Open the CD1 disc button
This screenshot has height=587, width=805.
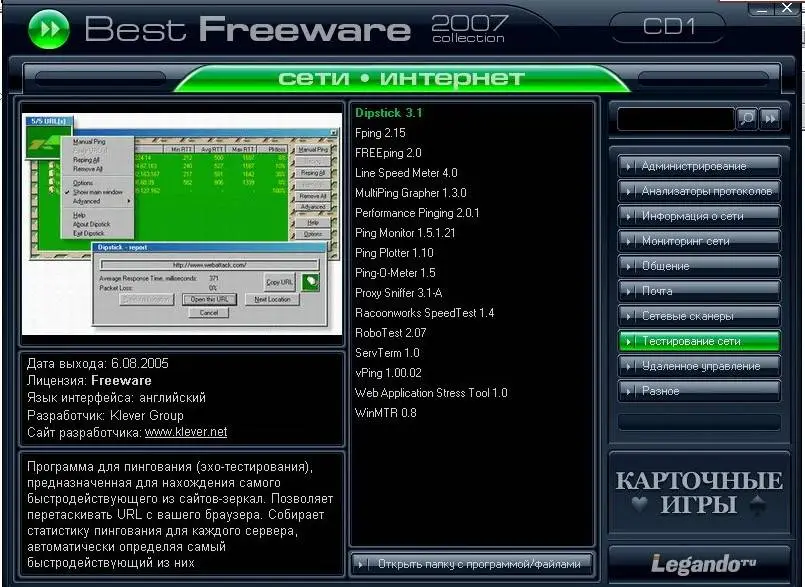[668, 27]
